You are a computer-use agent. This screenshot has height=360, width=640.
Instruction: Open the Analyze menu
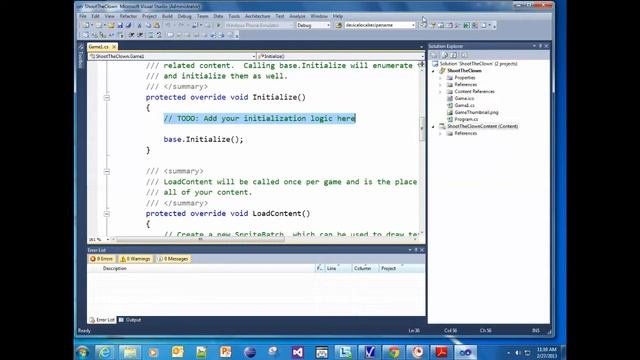(297, 16)
